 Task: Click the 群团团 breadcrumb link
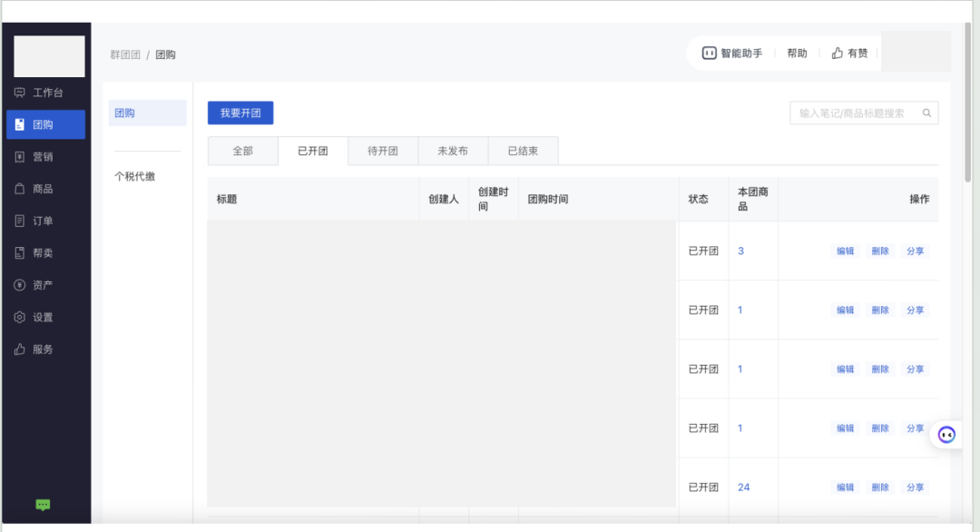pos(125,54)
